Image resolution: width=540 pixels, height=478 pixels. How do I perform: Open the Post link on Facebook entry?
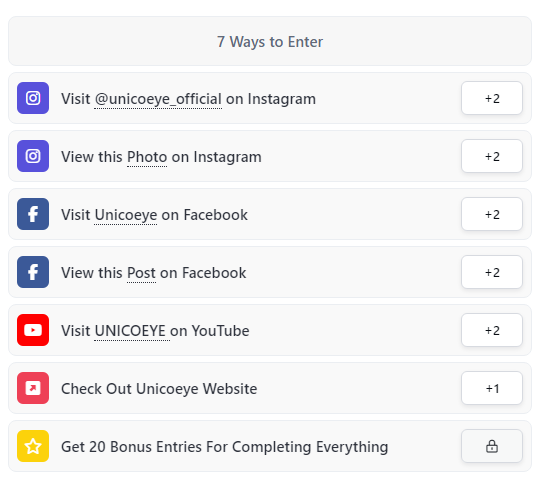pos(142,273)
